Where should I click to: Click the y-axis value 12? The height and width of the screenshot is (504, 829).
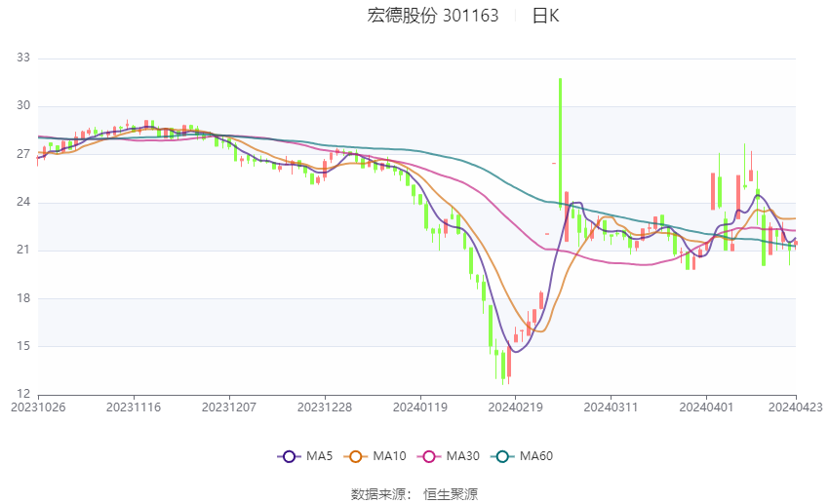pyautogui.click(x=23, y=394)
